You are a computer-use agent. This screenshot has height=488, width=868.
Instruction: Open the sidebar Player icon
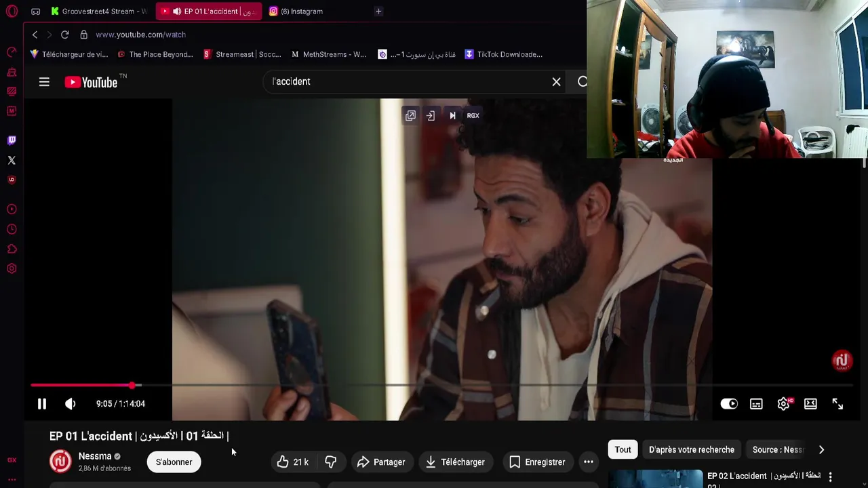click(12, 209)
